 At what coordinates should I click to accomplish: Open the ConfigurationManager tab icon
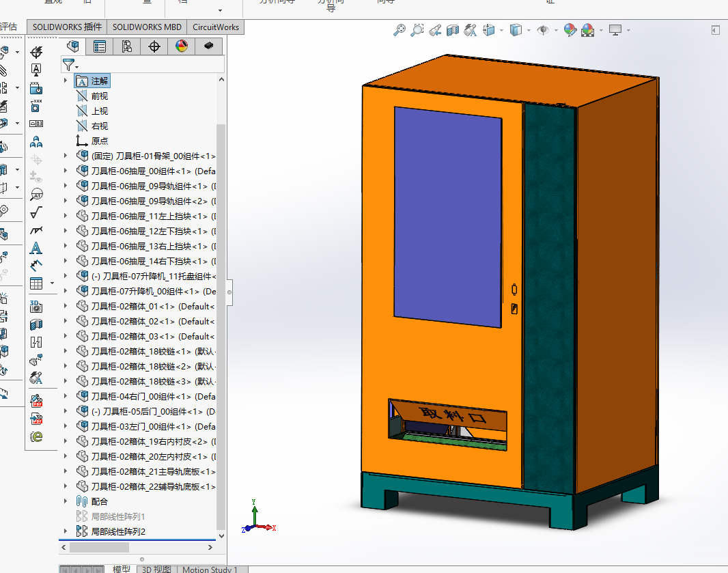[126, 46]
